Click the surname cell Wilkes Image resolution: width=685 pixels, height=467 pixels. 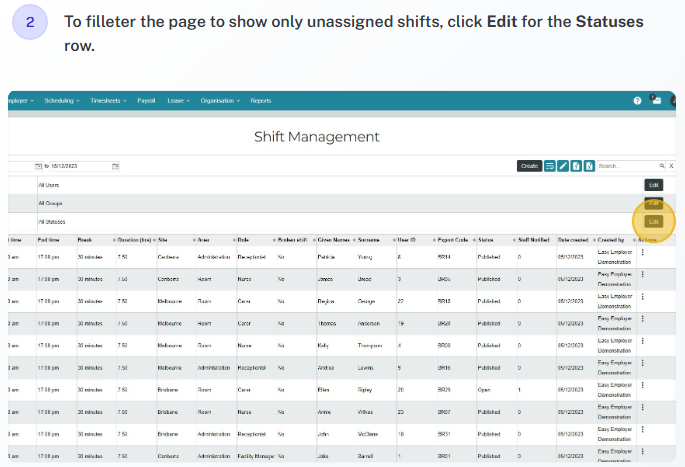(x=365, y=412)
